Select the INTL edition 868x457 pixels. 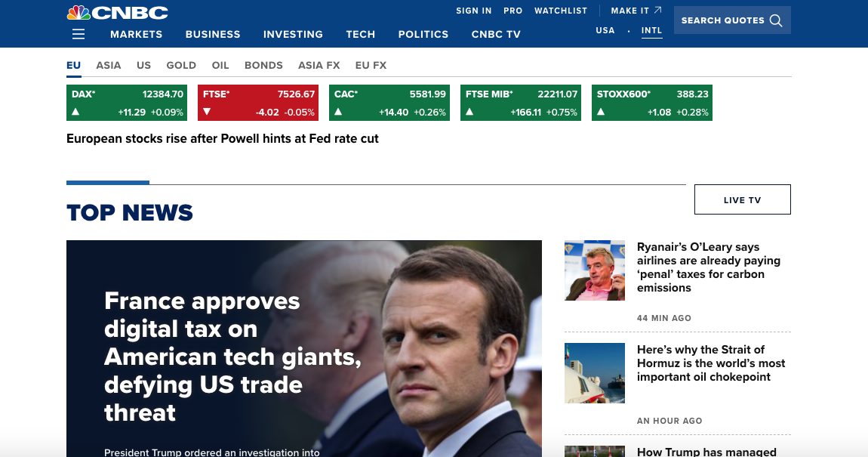point(651,30)
